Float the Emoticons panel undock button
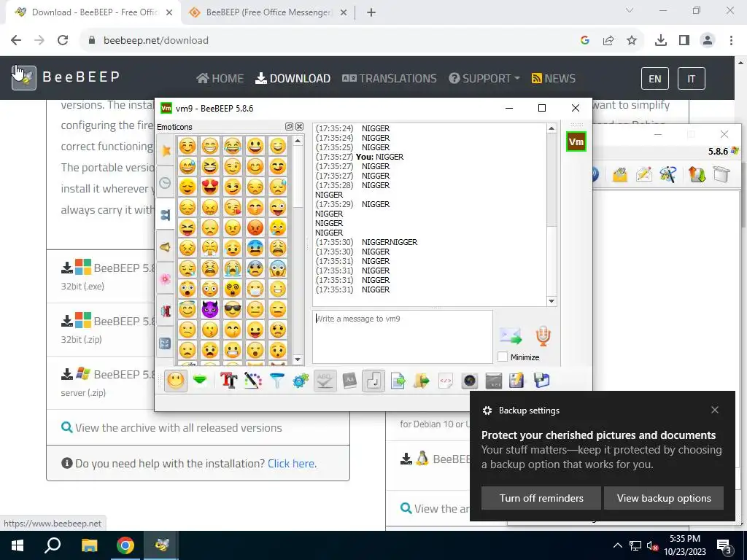This screenshot has width=747, height=560. point(289,127)
